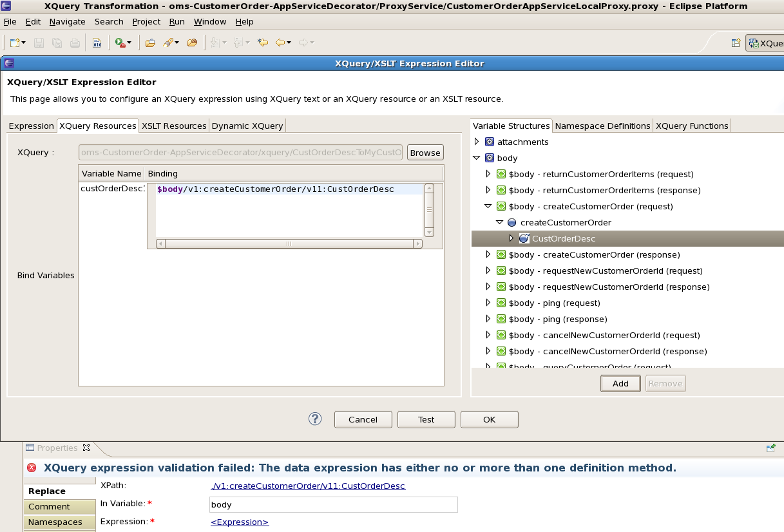The height and width of the screenshot is (532, 784).
Task: Click the OK button
Action: (x=489, y=419)
